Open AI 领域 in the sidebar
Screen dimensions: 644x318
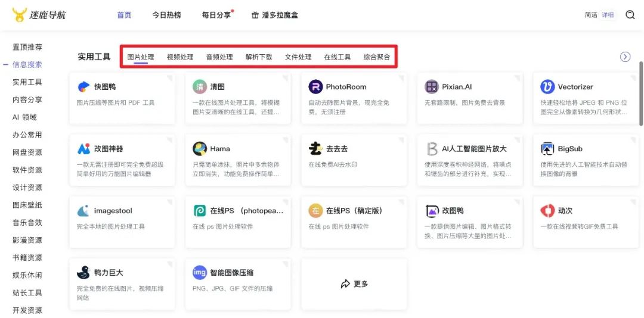pos(24,117)
